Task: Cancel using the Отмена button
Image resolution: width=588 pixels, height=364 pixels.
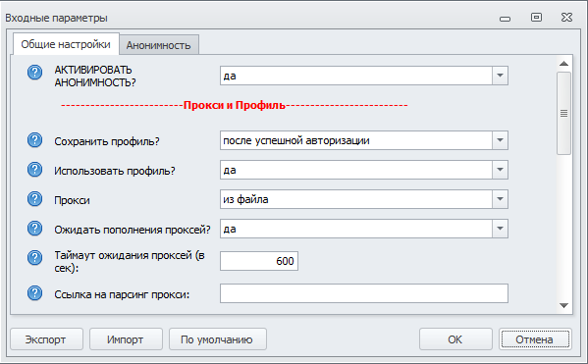Action: click(x=535, y=339)
